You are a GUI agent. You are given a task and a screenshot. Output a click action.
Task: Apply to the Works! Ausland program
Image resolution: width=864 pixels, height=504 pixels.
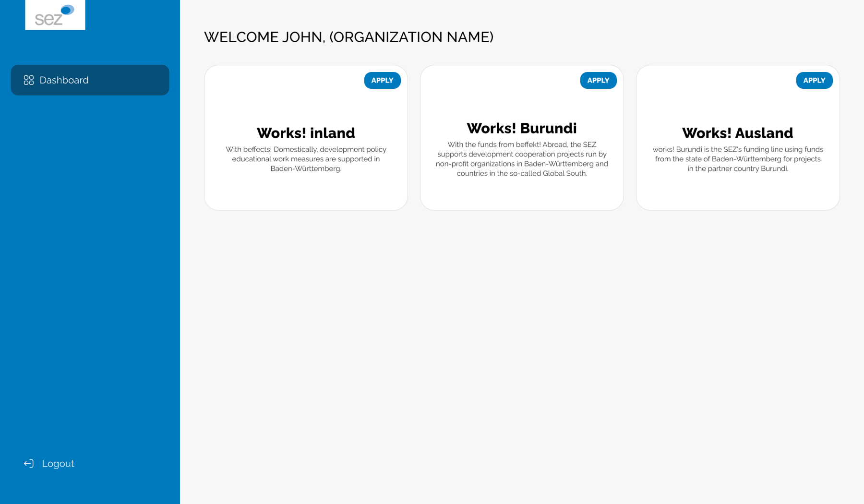tap(814, 81)
